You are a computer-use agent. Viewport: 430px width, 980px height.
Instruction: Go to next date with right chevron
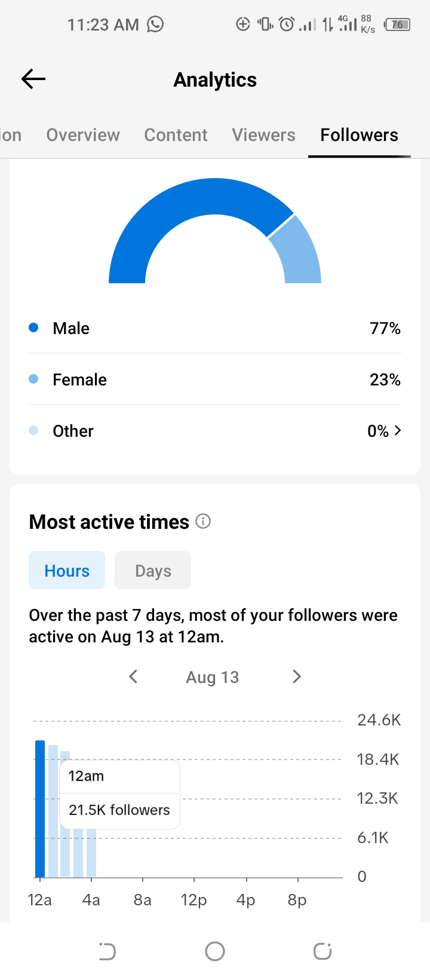tap(296, 676)
